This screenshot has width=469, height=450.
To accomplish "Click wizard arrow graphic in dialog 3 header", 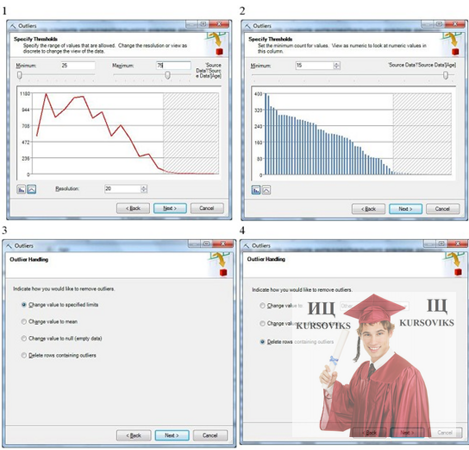I will pos(218,264).
